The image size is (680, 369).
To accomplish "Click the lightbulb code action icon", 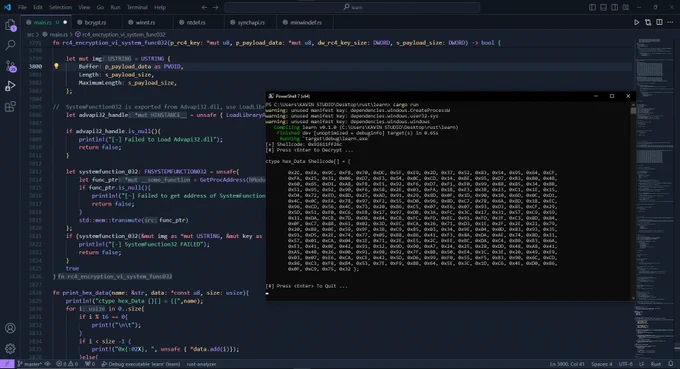I will point(56,66).
